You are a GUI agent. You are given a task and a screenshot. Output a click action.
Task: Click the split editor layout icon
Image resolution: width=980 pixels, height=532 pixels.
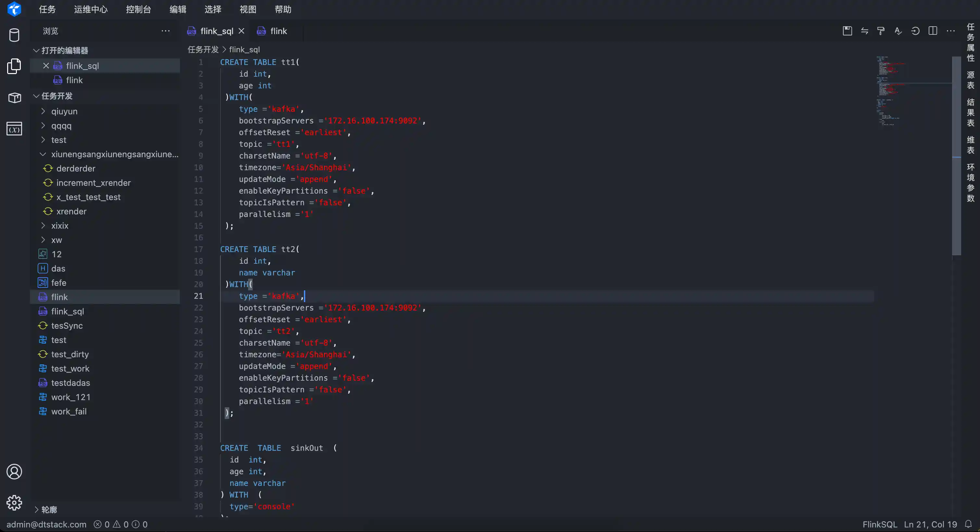pyautogui.click(x=933, y=31)
